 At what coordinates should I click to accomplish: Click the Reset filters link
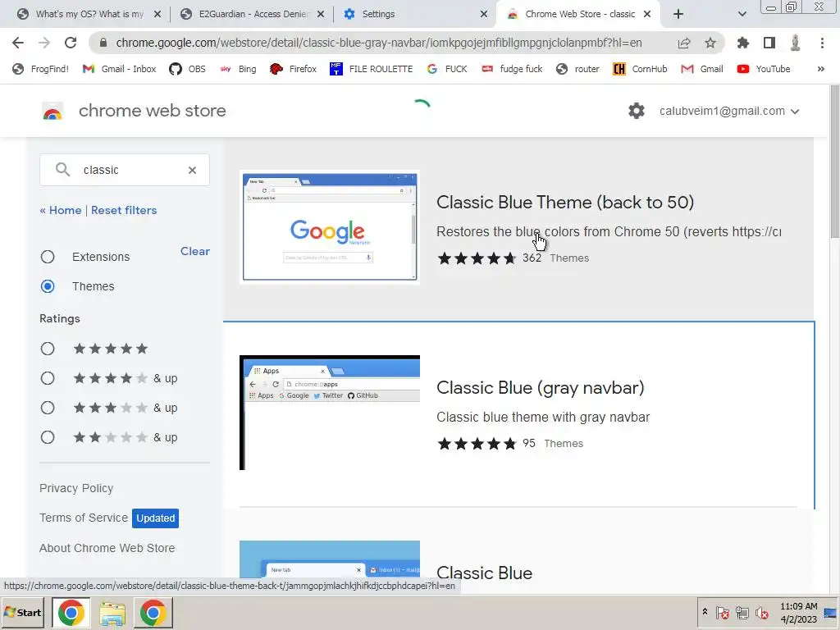(x=124, y=211)
